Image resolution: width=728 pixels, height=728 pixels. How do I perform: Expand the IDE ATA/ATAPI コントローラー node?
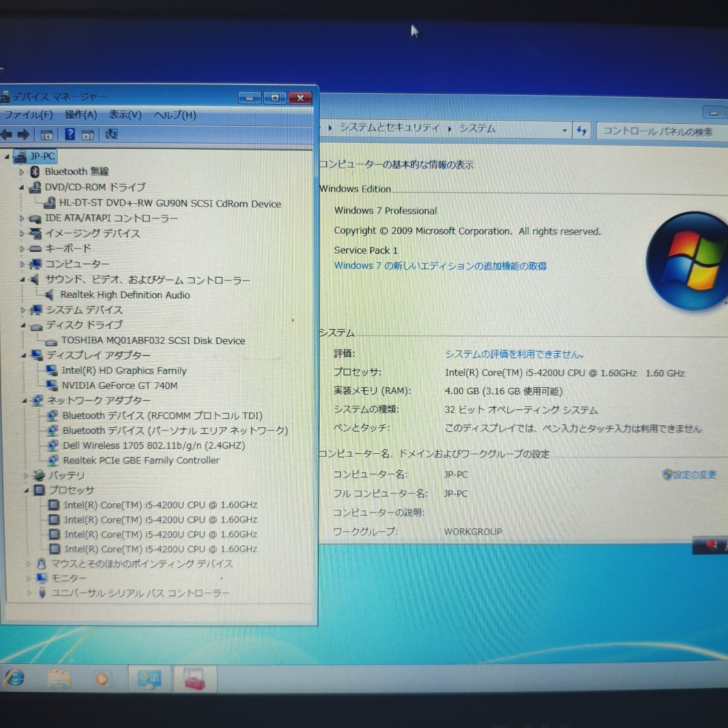[x=22, y=218]
